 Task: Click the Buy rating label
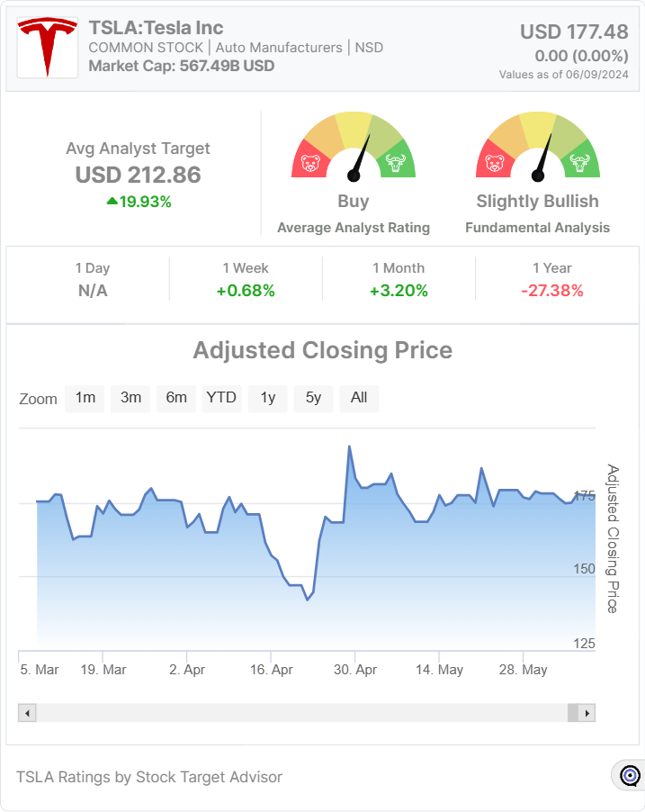click(x=354, y=202)
